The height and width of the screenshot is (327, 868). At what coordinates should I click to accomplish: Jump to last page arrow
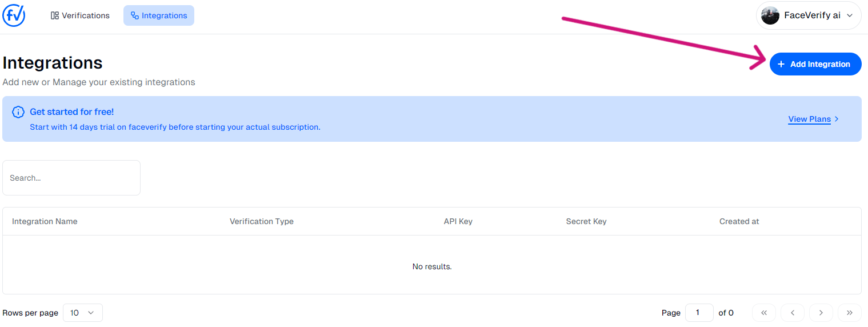coord(849,313)
